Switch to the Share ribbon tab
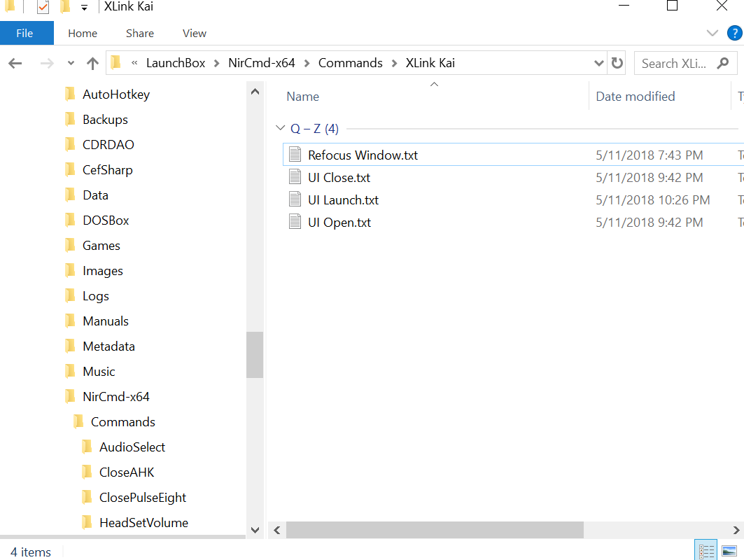This screenshot has width=744, height=560. click(x=140, y=33)
